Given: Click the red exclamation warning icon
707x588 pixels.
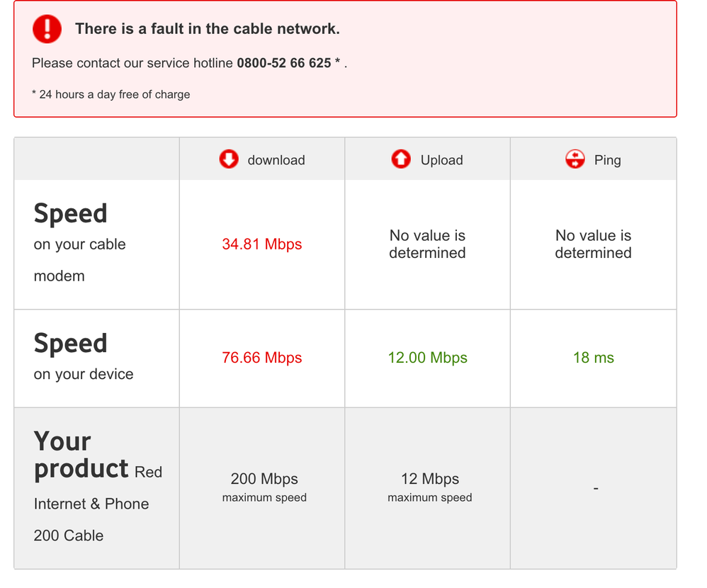Looking at the screenshot, I should pyautogui.click(x=47, y=29).
